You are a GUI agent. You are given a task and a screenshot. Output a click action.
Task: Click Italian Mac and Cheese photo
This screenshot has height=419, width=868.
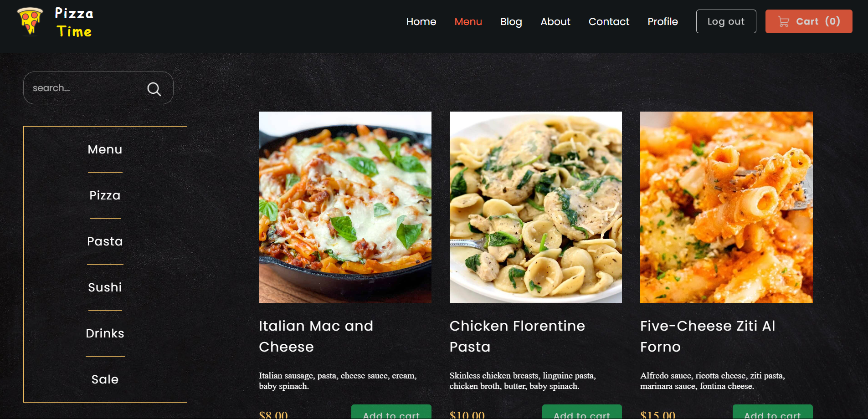(x=345, y=207)
